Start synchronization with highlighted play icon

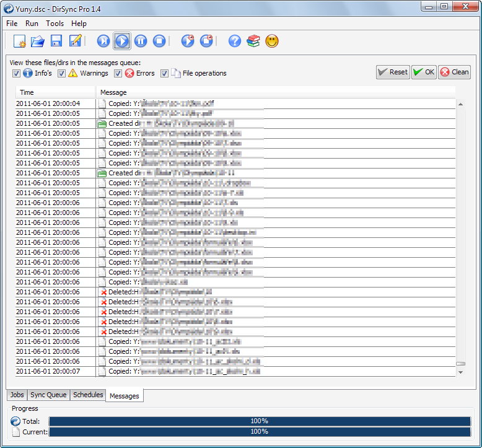click(x=122, y=41)
